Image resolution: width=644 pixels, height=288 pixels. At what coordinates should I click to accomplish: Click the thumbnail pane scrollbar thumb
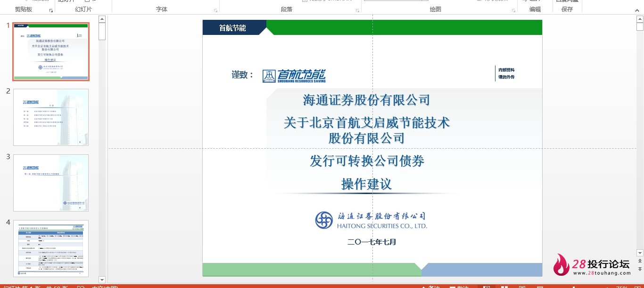(102, 31)
